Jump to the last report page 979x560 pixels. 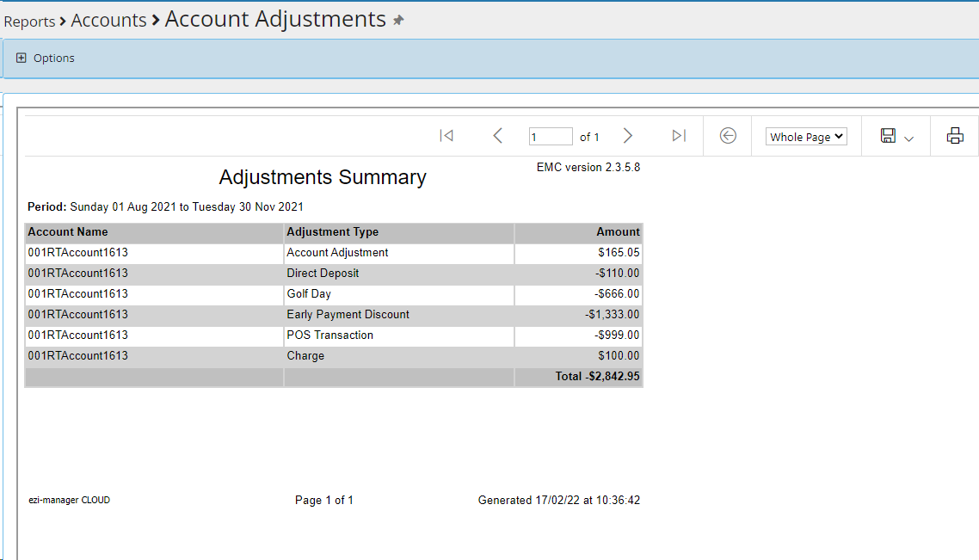(x=679, y=136)
